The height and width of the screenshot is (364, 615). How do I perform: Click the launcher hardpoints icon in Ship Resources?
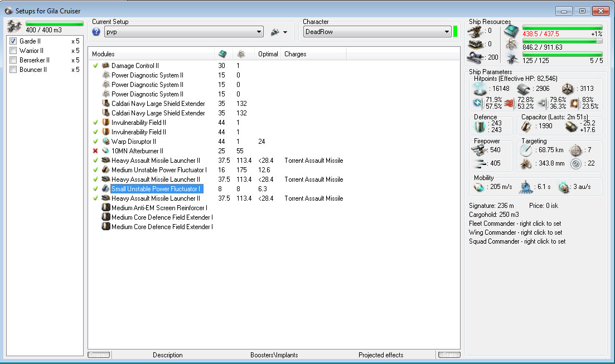point(476,45)
